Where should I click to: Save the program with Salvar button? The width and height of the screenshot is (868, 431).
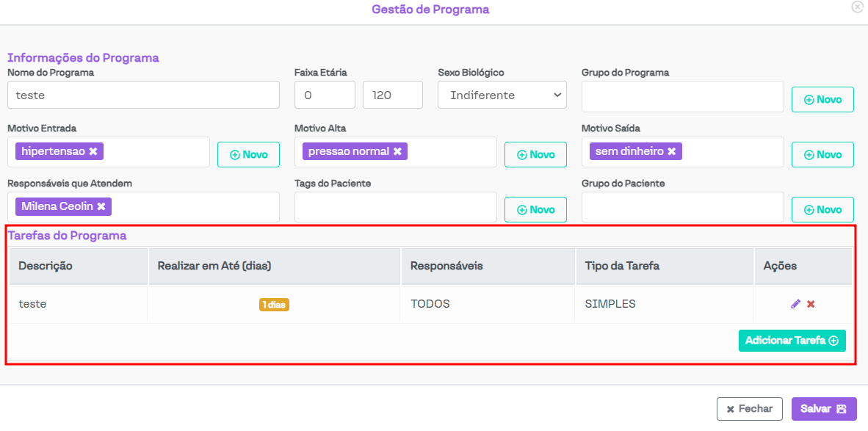(x=824, y=409)
